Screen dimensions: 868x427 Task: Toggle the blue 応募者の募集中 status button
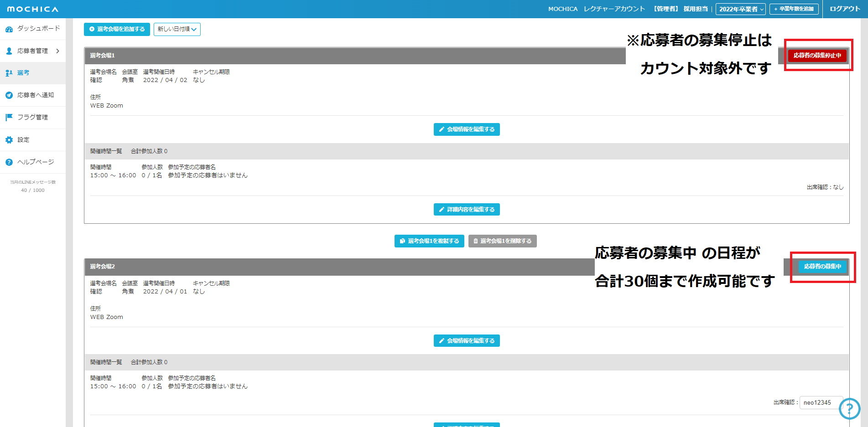tap(822, 267)
